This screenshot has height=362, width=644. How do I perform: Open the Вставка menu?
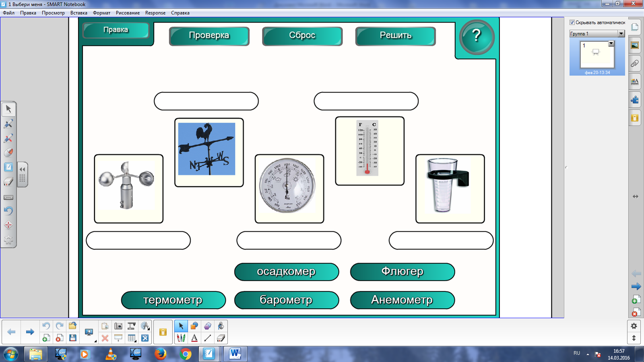(78, 13)
